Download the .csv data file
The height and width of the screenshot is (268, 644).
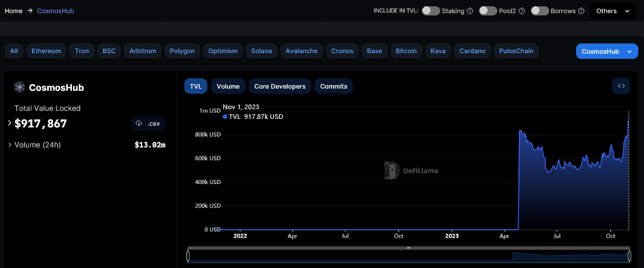click(x=148, y=123)
